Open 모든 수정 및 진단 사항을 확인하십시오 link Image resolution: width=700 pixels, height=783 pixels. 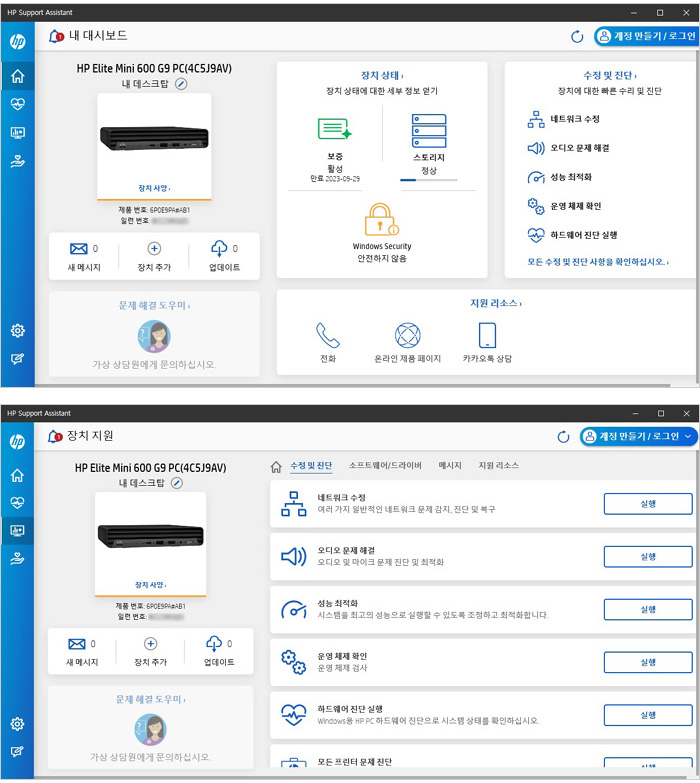(x=597, y=262)
